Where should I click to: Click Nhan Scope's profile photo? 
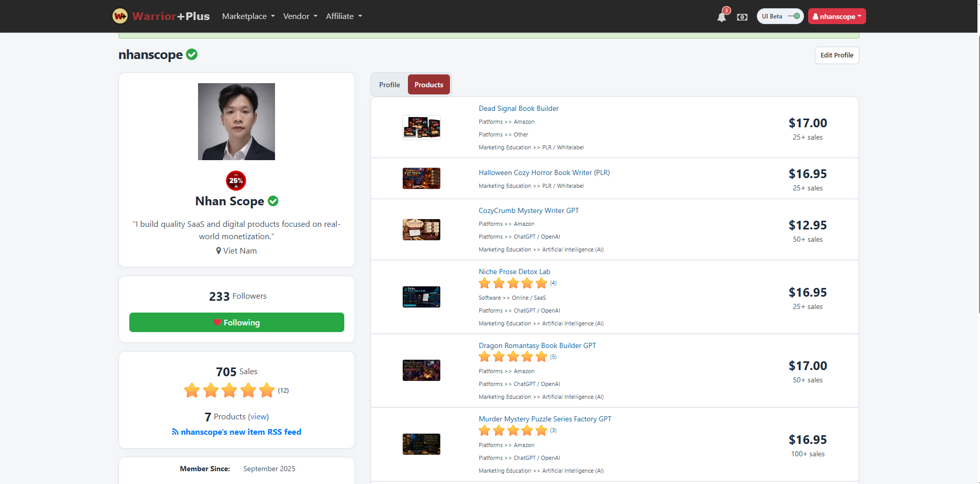tap(237, 122)
